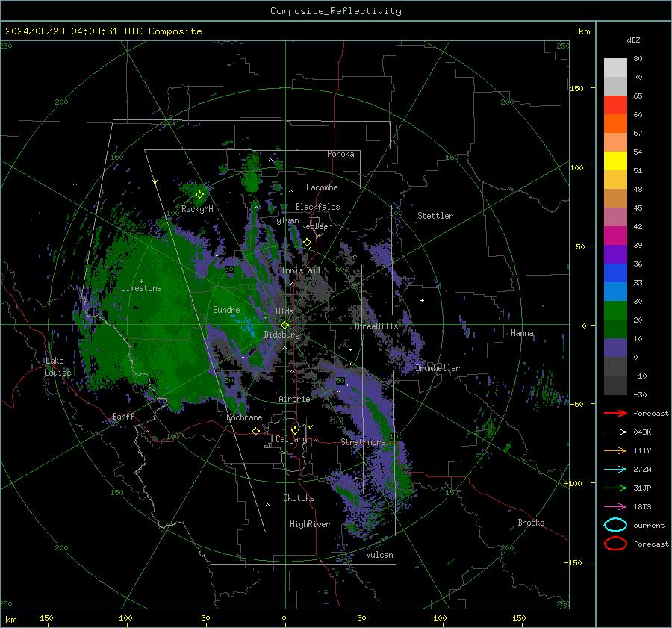The width and height of the screenshot is (672, 628).
Task: Select the white 04DK arrow legend icon
Action: pos(615,432)
